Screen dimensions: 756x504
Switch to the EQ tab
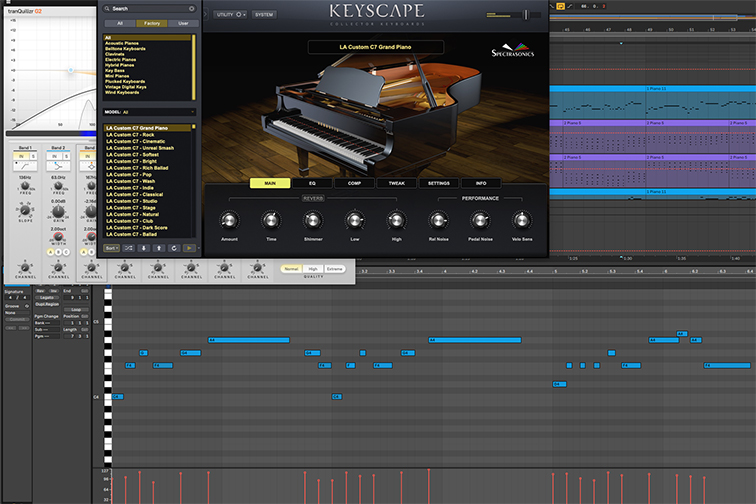[312, 183]
